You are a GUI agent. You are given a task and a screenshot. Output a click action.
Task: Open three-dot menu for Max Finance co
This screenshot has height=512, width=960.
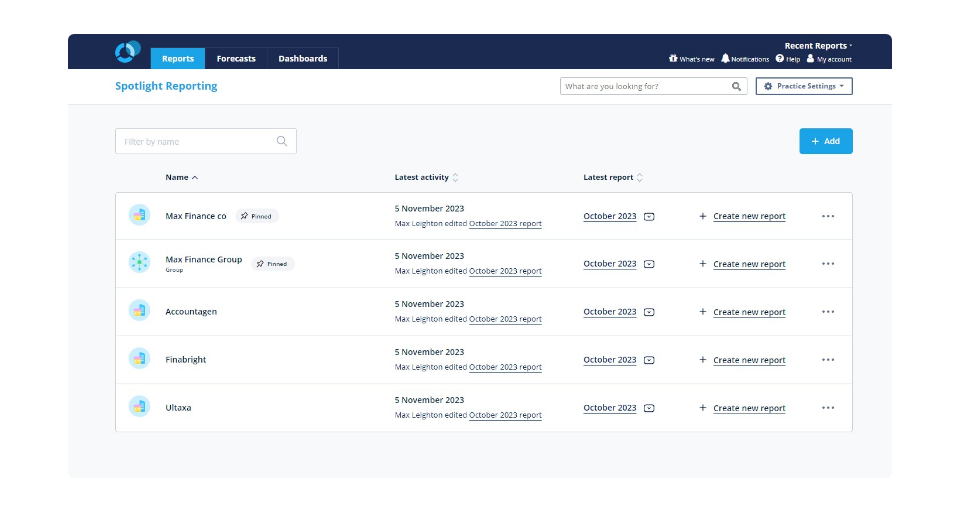828,216
